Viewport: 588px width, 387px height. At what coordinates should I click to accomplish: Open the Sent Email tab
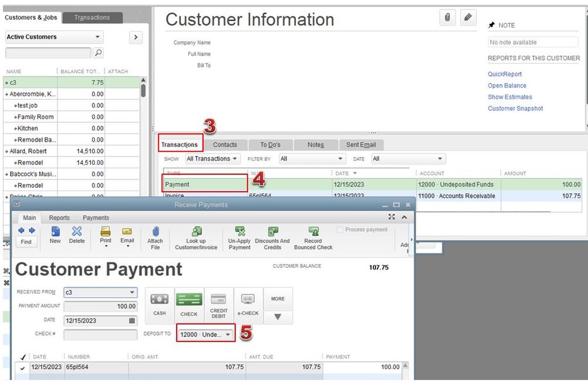click(x=361, y=145)
